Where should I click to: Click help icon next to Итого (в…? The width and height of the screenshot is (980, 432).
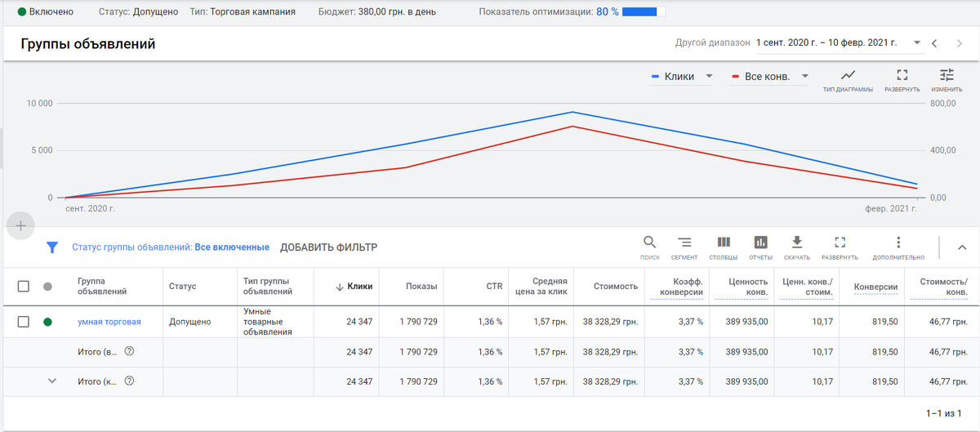[129, 351]
